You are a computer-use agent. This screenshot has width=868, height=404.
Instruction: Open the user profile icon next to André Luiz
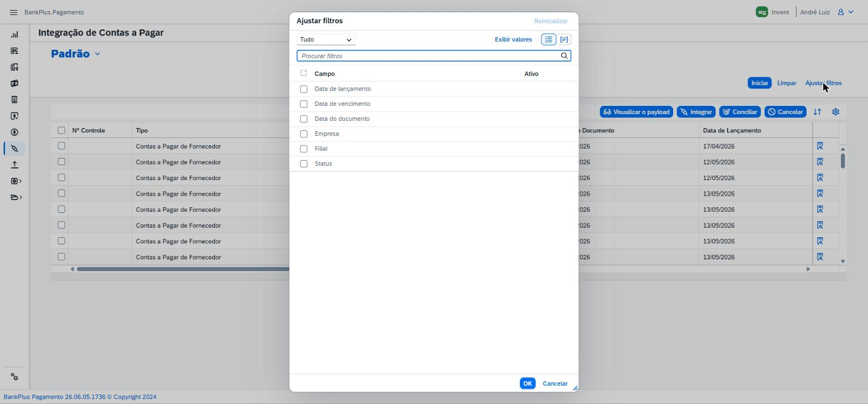click(x=840, y=12)
